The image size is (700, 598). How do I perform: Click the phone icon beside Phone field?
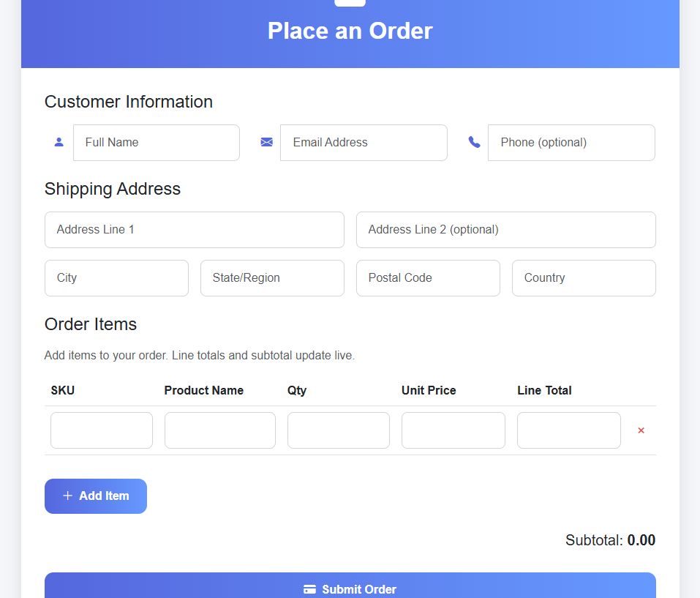[474, 143]
